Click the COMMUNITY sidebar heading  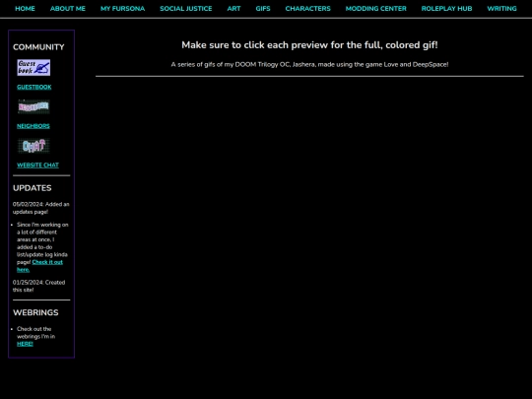coord(38,47)
